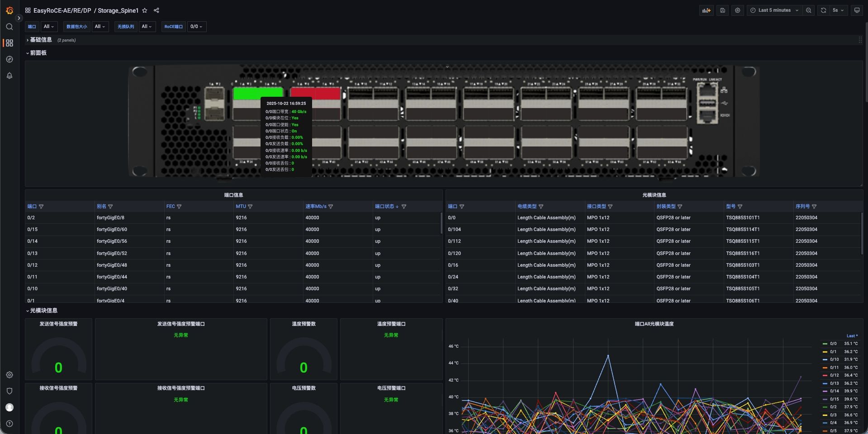Open dashboard settings gear icon
The height and width of the screenshot is (434, 868).
pos(738,10)
